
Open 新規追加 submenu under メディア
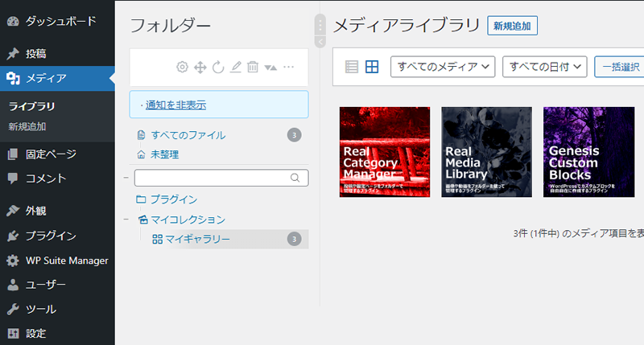pyautogui.click(x=27, y=126)
